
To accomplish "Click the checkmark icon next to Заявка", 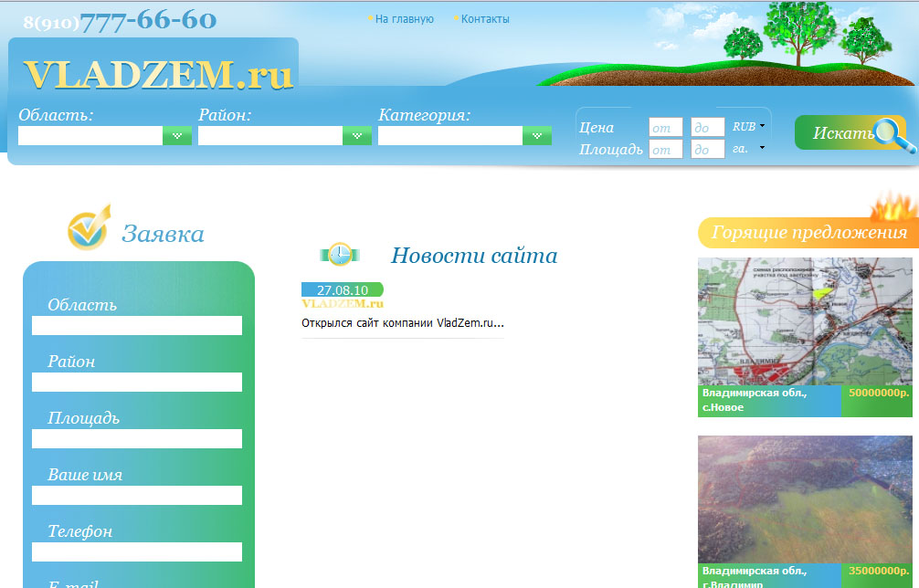I will pyautogui.click(x=88, y=229).
